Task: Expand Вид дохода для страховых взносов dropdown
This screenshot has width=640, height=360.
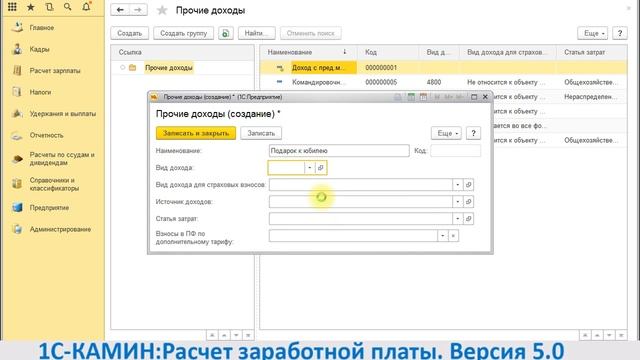Action: (458, 185)
